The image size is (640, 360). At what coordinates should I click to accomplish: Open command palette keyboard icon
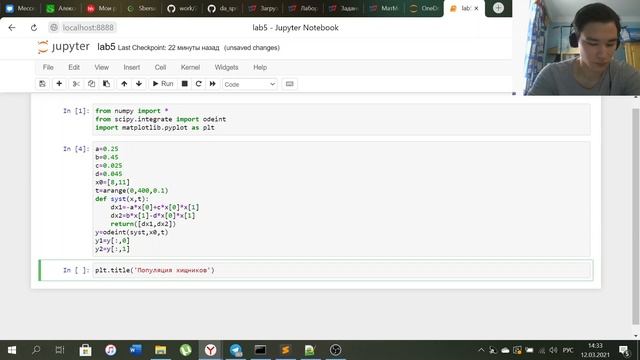(x=289, y=84)
